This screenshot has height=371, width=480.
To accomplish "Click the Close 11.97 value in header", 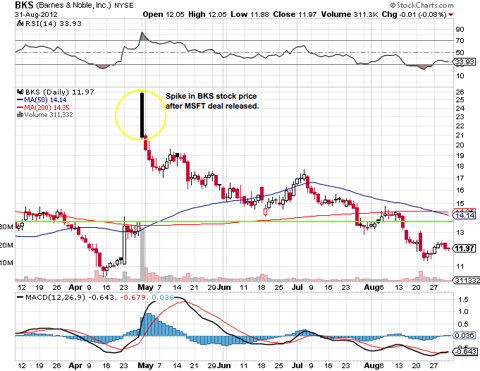I will click(295, 14).
